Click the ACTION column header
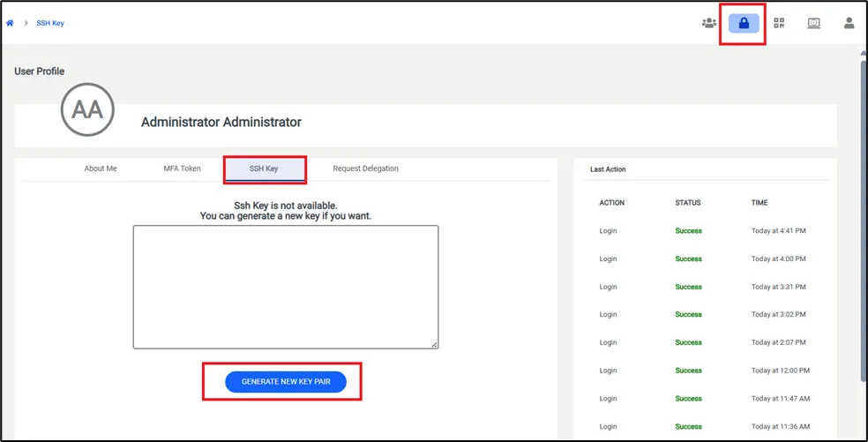 point(611,203)
